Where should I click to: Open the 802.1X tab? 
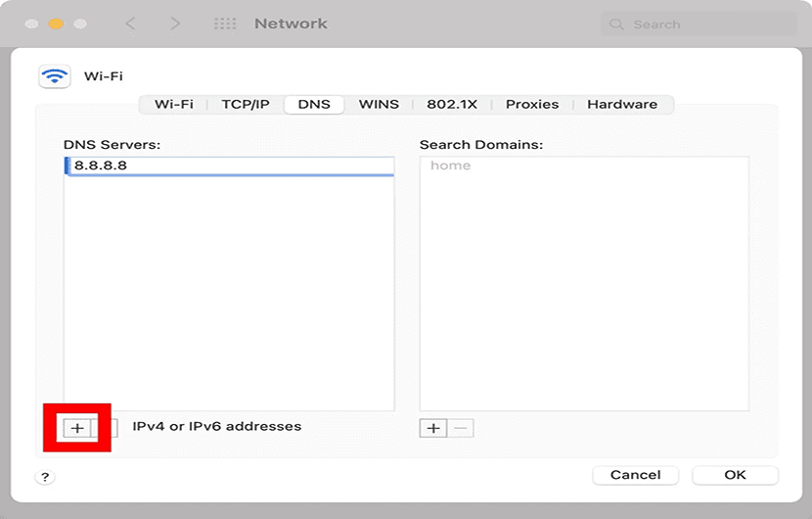(451, 104)
